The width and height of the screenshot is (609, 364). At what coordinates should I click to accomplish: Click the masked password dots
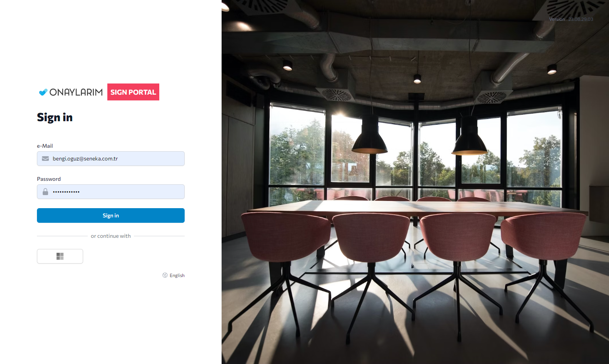(66, 192)
